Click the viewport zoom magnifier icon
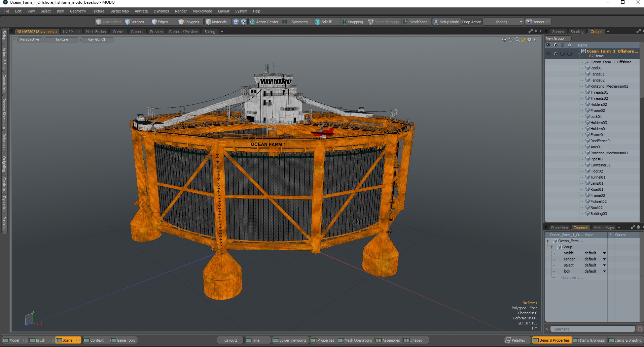The width and height of the screenshot is (644, 347). [x=517, y=40]
